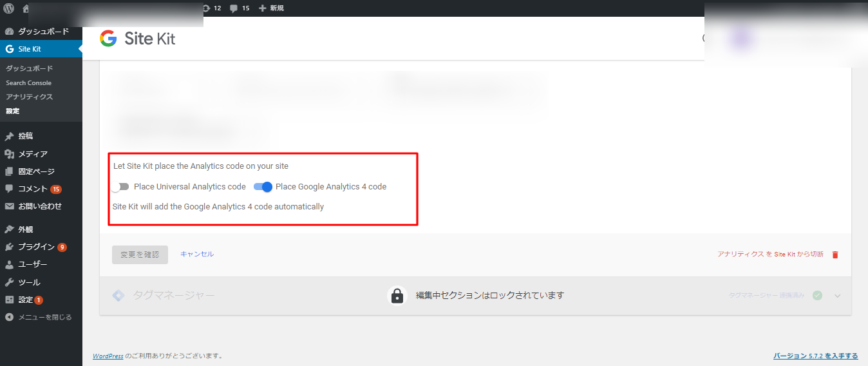Click the red trash disconnect icon
This screenshot has width=868, height=366.
point(835,255)
